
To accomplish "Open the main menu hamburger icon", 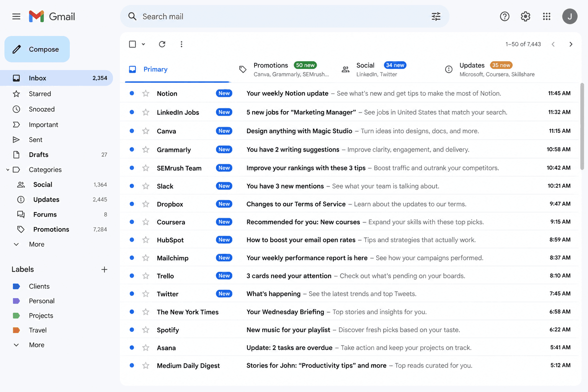I will coord(16,16).
